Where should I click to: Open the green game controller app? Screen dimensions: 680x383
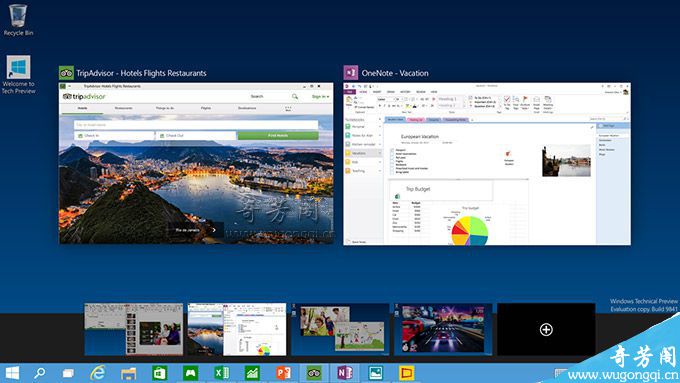click(x=190, y=373)
